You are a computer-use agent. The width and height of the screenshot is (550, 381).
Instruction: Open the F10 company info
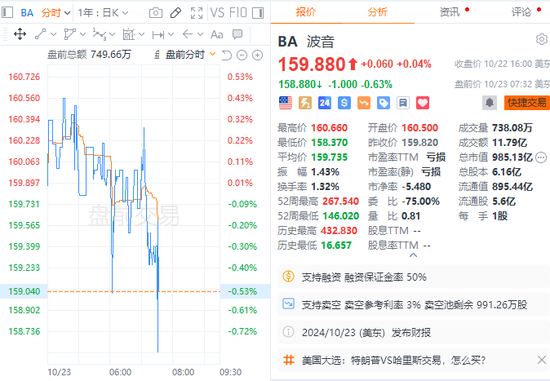click(238, 13)
